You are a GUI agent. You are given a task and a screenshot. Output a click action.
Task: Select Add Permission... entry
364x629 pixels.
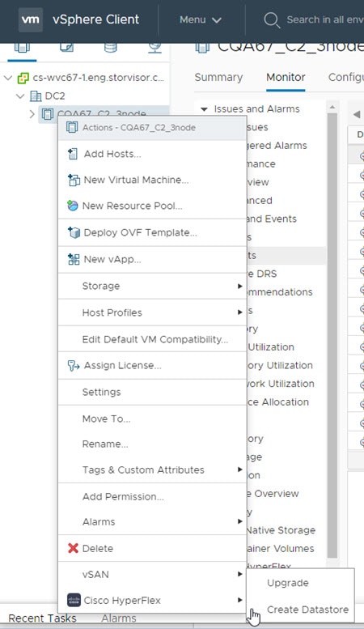[152, 496]
